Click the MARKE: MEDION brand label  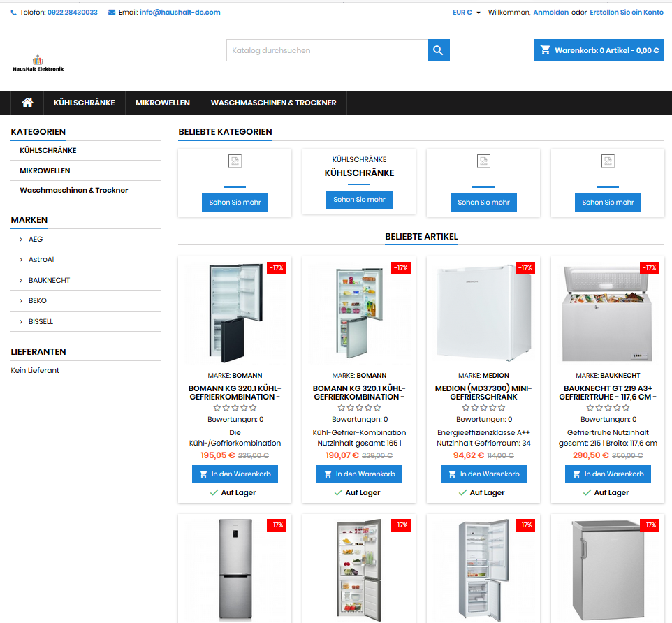[x=483, y=375]
